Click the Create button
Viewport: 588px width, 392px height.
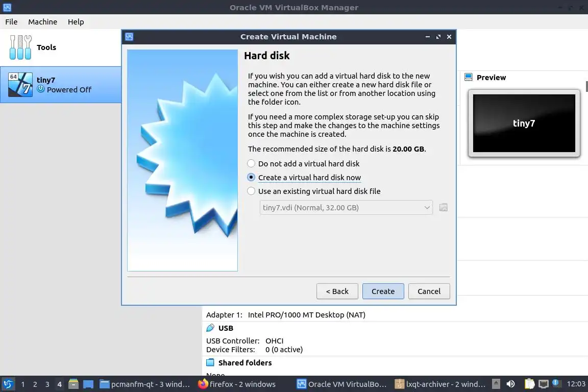[x=383, y=291]
